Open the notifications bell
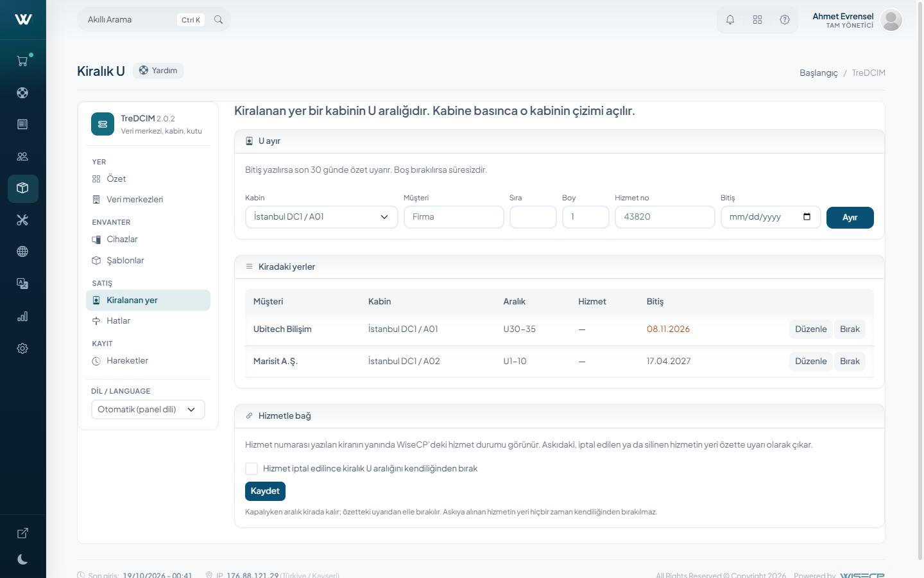This screenshot has height=578, width=924. pyautogui.click(x=730, y=20)
